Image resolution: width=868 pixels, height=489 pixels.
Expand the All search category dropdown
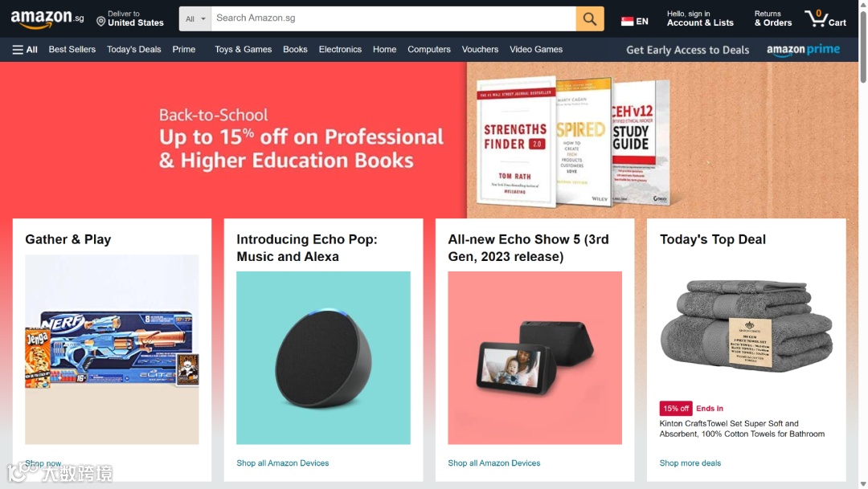click(194, 18)
